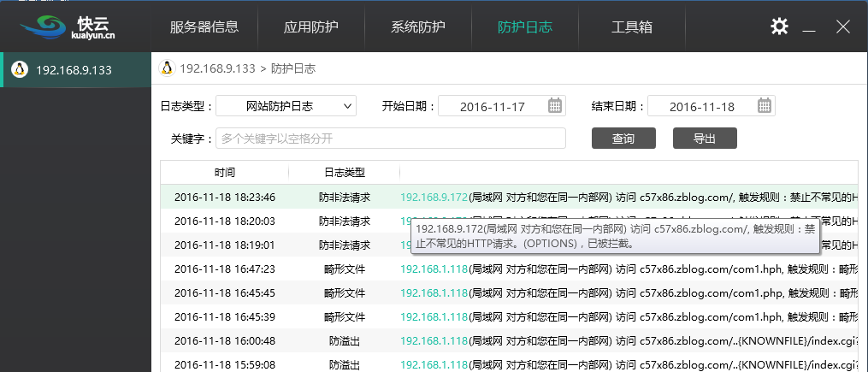Click the start date field 2016-11-17
Screen dimensions: 868x372
point(492,107)
